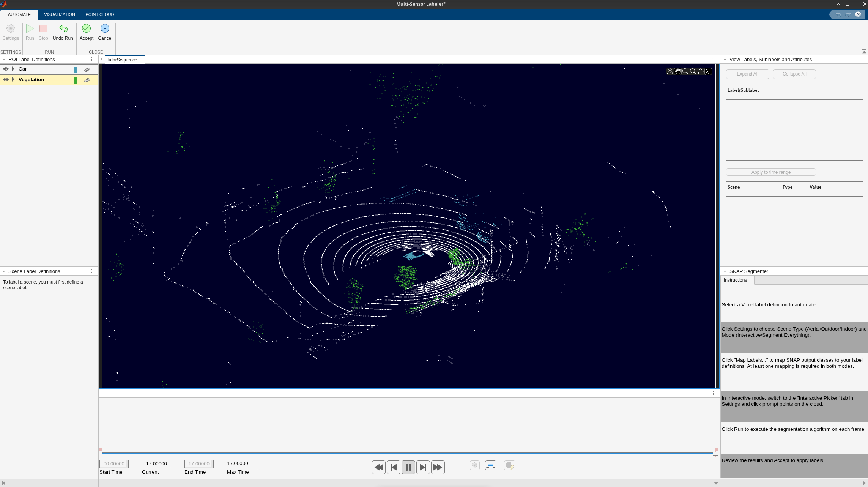Image resolution: width=868 pixels, height=487 pixels.
Task: Click the green Run play icon
Action: pos(30,32)
